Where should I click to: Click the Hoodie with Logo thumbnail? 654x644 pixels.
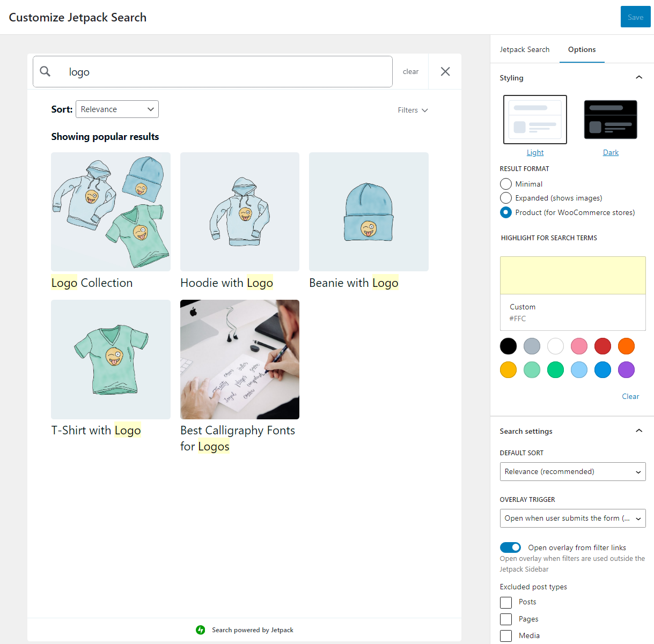tap(240, 212)
